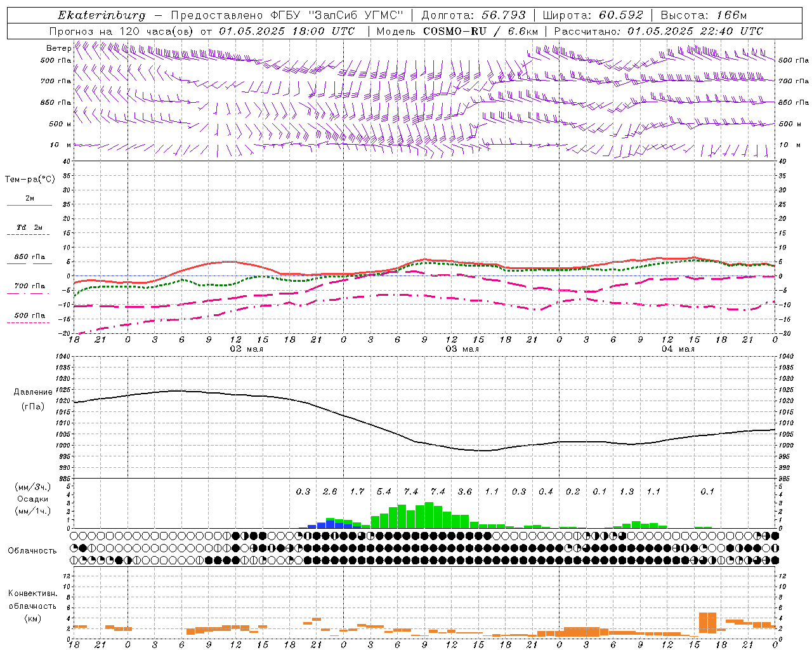Image resolution: width=812 pixels, height=650 pixels.
Task: Click the Ekaterinburg title text
Action: coord(101,15)
